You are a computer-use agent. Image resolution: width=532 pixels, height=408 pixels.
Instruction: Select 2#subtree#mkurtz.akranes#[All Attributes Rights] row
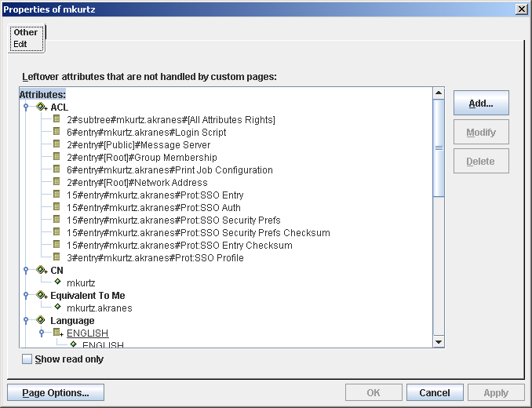click(170, 120)
